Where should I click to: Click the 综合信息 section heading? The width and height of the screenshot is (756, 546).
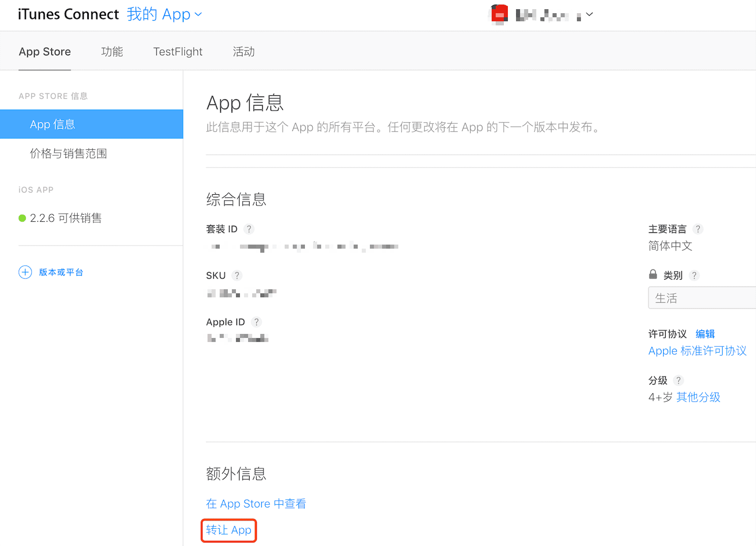pos(236,199)
